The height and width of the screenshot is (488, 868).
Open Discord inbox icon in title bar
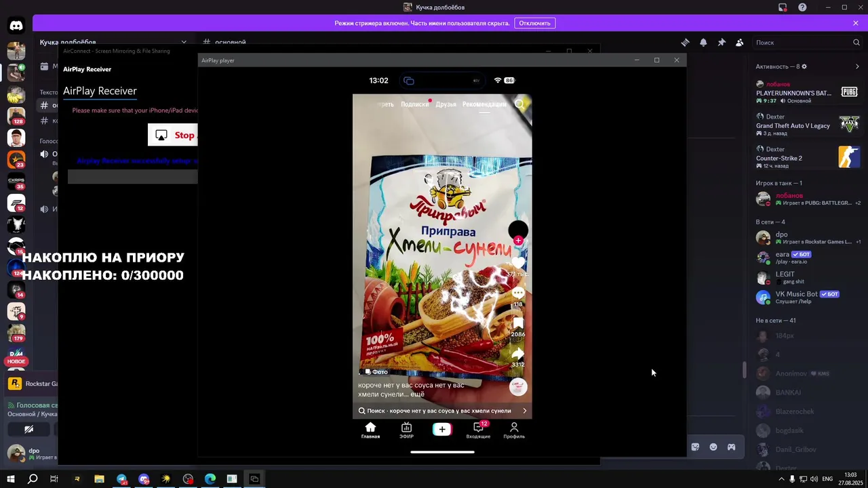(x=783, y=7)
